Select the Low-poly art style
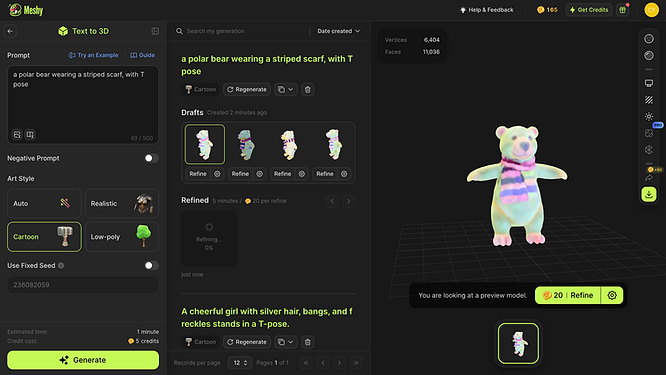This screenshot has width=666, height=375. [122, 237]
